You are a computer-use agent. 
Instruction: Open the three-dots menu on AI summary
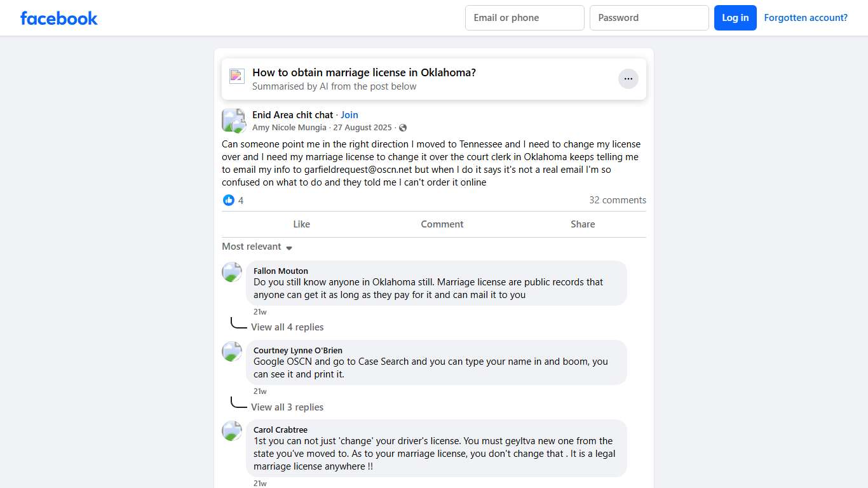click(x=628, y=79)
